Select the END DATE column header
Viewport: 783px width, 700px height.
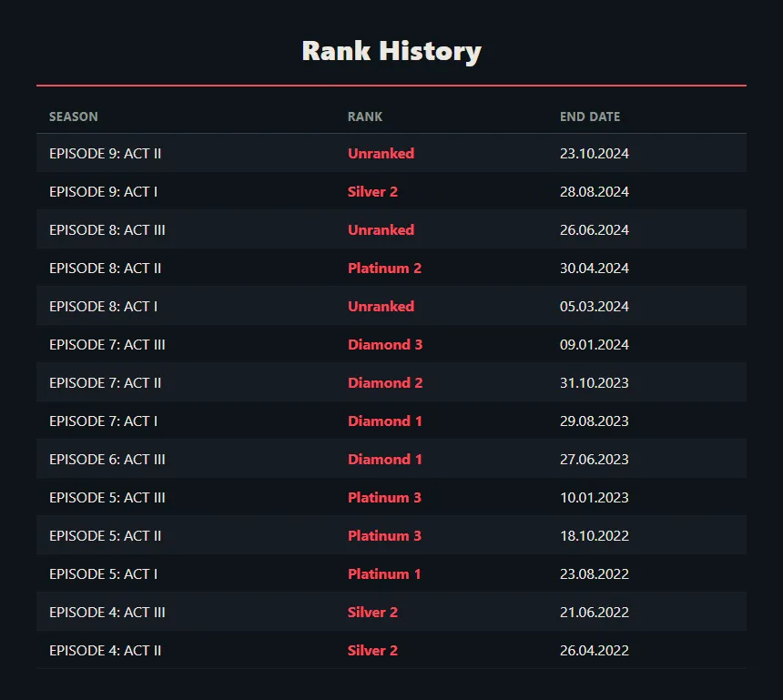590,117
